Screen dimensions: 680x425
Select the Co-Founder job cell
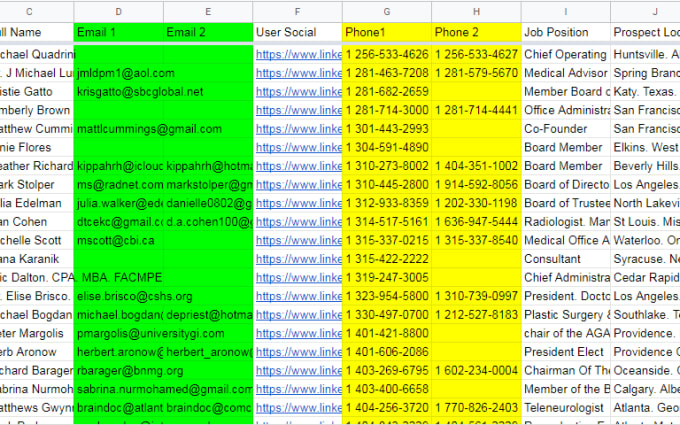[566, 129]
